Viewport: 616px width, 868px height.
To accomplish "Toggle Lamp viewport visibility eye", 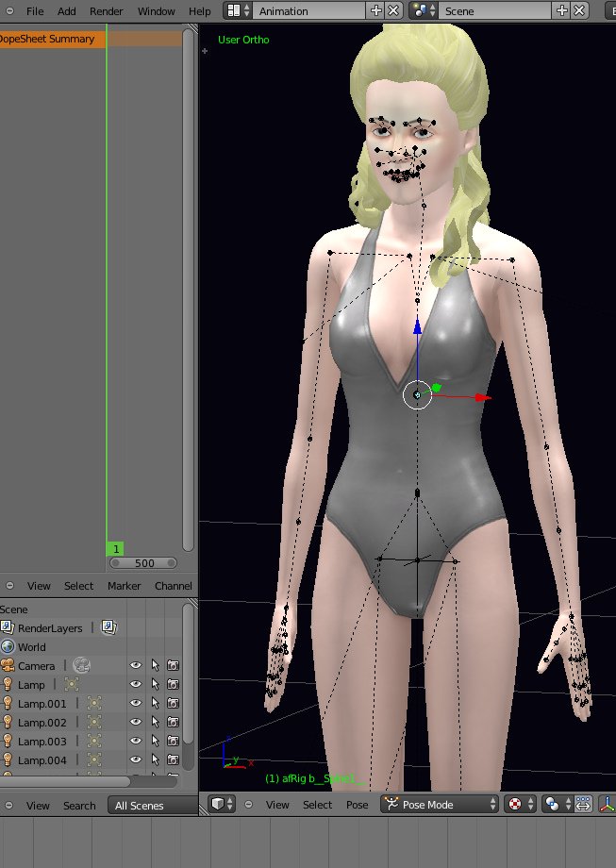I will pos(136,684).
